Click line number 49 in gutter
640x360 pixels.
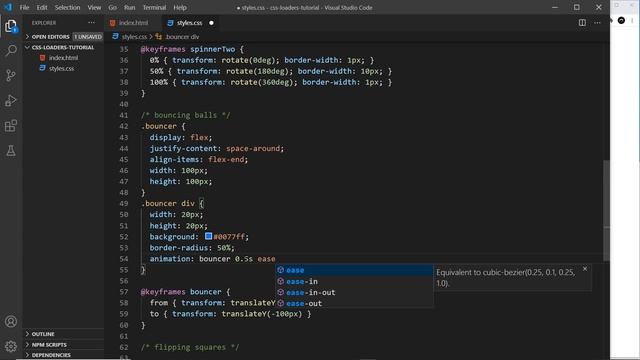point(124,203)
